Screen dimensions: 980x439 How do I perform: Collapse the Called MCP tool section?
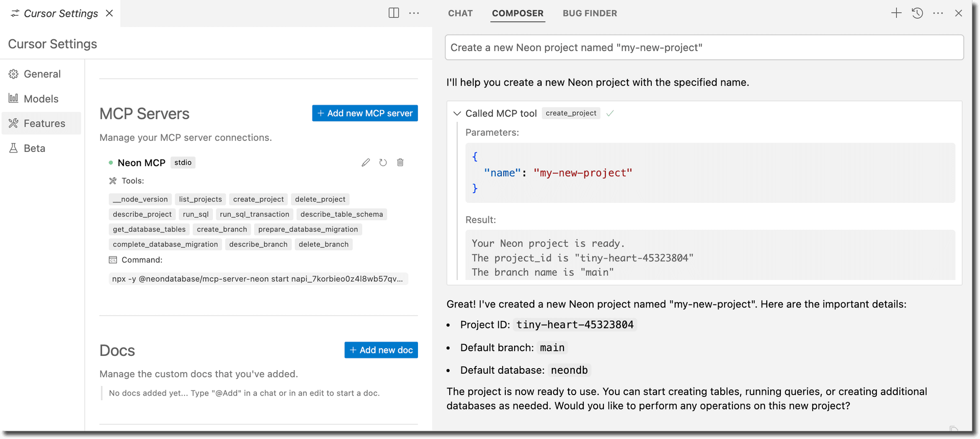pyautogui.click(x=457, y=114)
